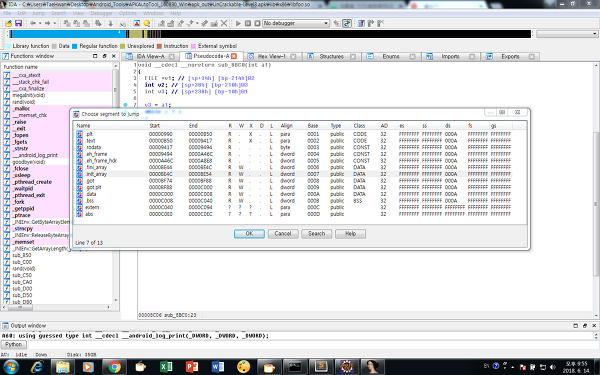This screenshot has height=375, width=600.
Task: Open the Debugger menu
Action: coord(101,13)
